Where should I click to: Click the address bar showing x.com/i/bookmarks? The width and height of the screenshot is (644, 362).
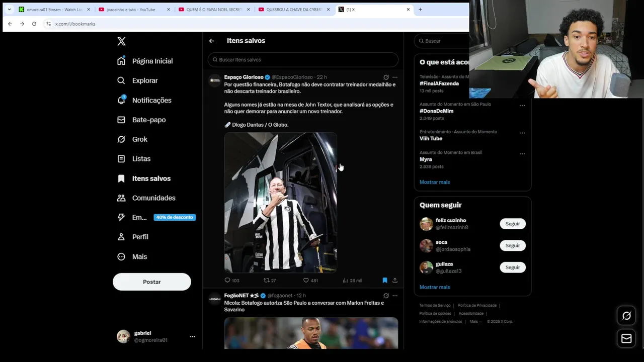[x=75, y=24]
